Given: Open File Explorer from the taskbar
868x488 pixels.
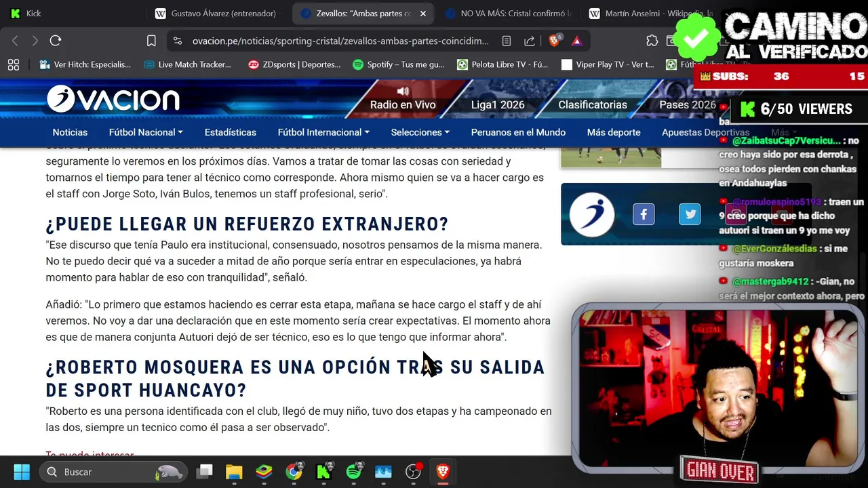Looking at the screenshot, I should [234, 472].
